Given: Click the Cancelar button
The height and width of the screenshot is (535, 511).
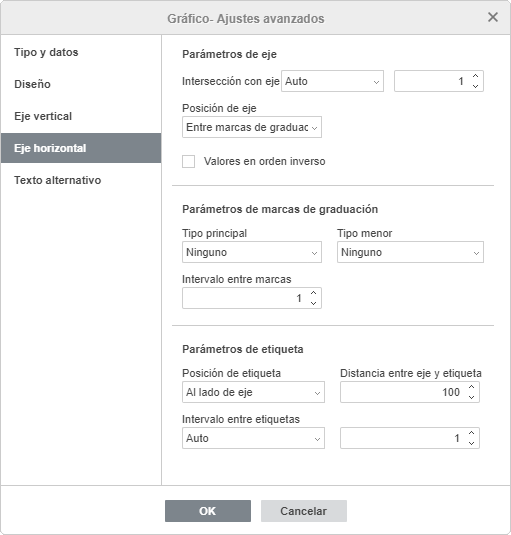Looking at the screenshot, I should tap(304, 511).
